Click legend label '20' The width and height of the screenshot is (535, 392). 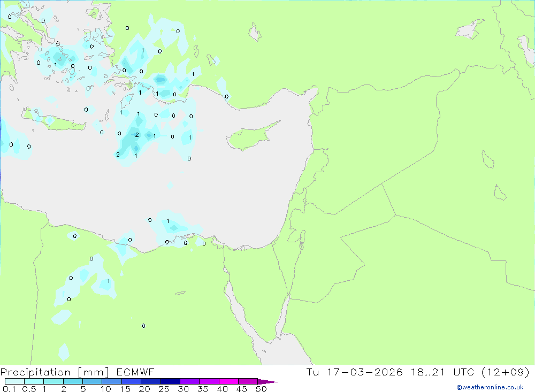click(x=144, y=389)
